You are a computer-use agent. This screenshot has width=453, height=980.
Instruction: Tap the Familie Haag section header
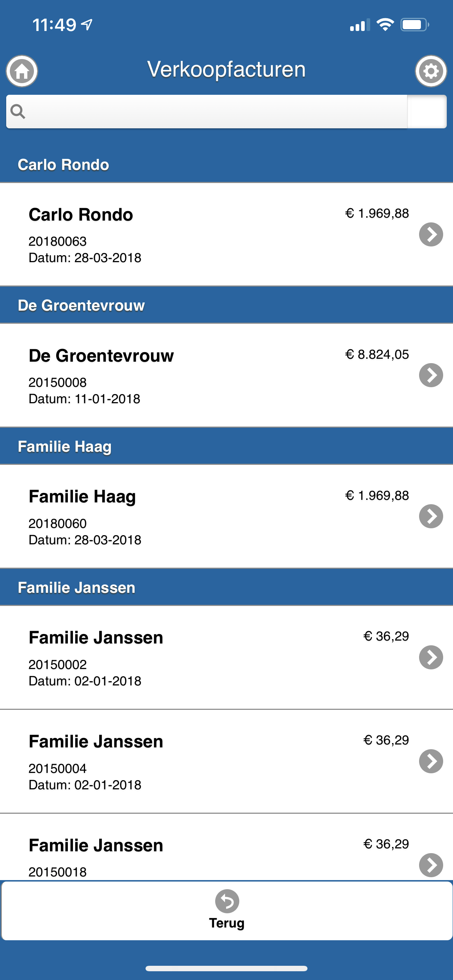pyautogui.click(x=226, y=446)
